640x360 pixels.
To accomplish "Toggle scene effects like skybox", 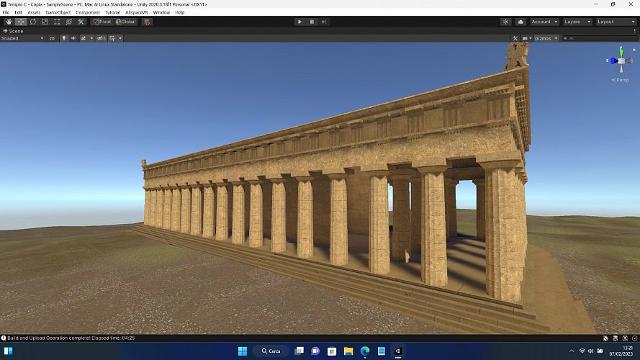I will [x=83, y=38].
